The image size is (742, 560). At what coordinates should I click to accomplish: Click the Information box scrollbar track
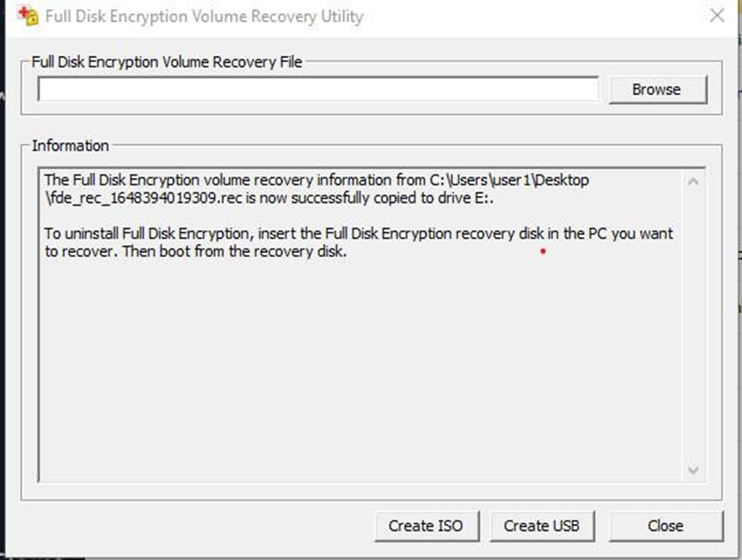(693, 326)
